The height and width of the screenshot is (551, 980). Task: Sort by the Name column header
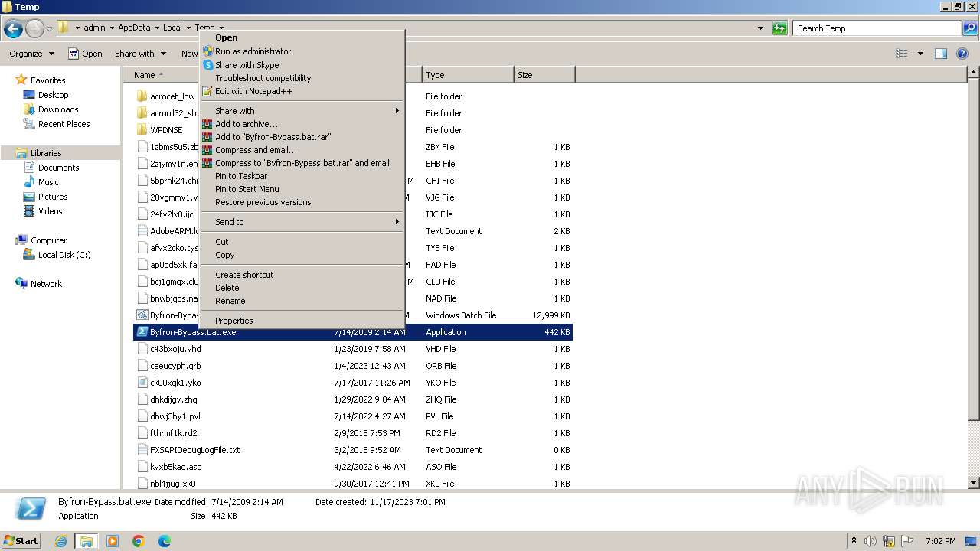[144, 75]
